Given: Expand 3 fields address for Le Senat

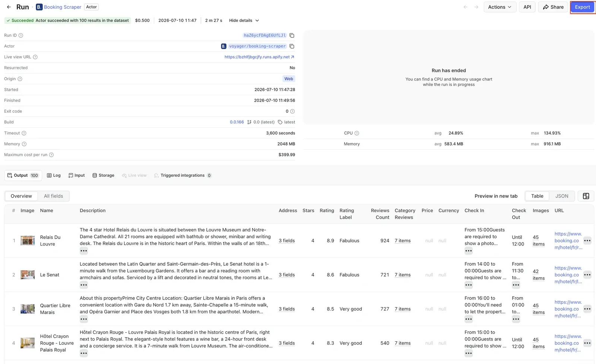Looking at the screenshot, I should click(x=287, y=275).
